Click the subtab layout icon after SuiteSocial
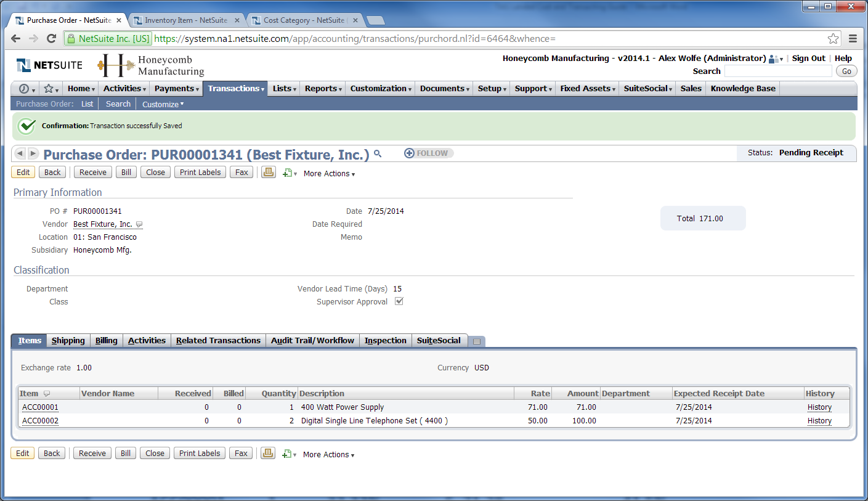 pyautogui.click(x=477, y=341)
